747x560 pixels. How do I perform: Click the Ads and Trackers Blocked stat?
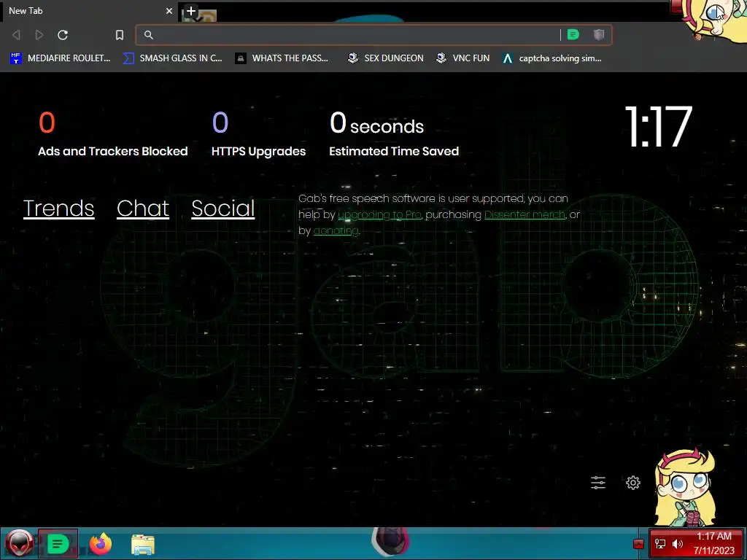tap(113, 134)
